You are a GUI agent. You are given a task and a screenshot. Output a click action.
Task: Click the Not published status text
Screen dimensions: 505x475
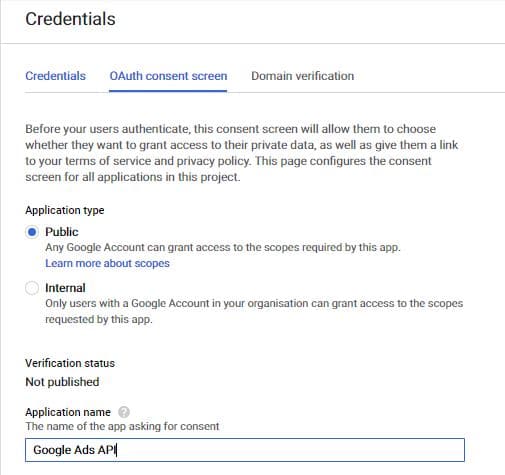(62, 382)
